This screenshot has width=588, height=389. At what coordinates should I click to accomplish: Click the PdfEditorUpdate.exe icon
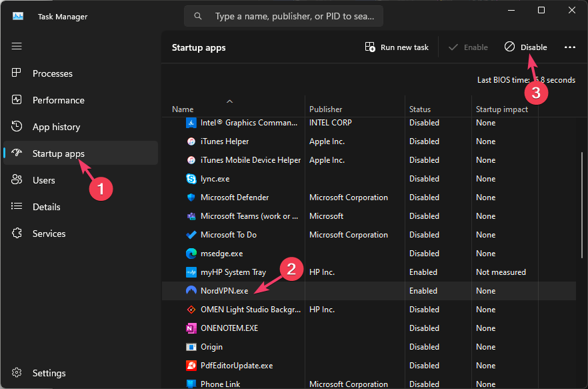191,366
